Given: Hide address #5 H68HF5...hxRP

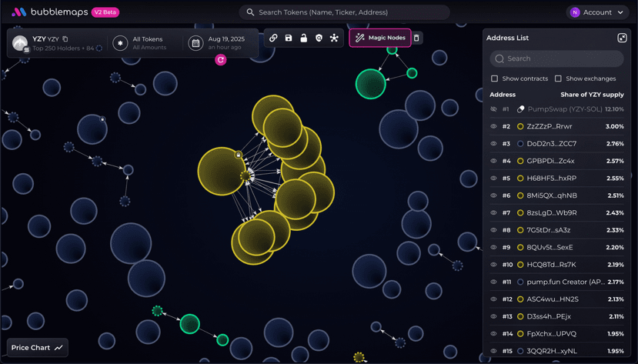Looking at the screenshot, I should [x=493, y=178].
